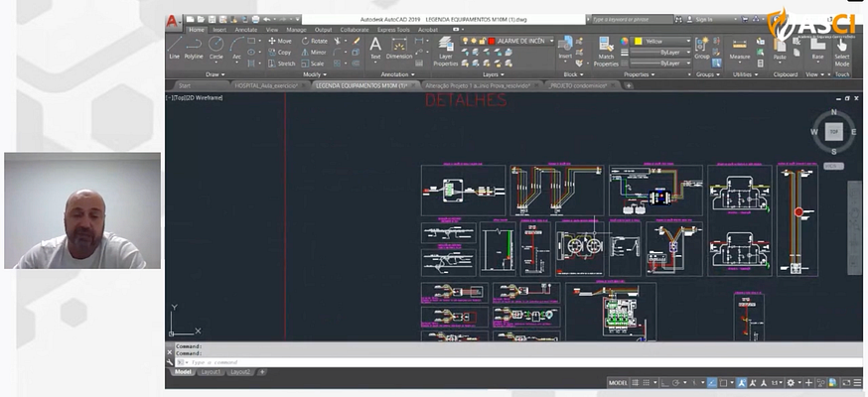Expand the Properties panel

pos(640,74)
